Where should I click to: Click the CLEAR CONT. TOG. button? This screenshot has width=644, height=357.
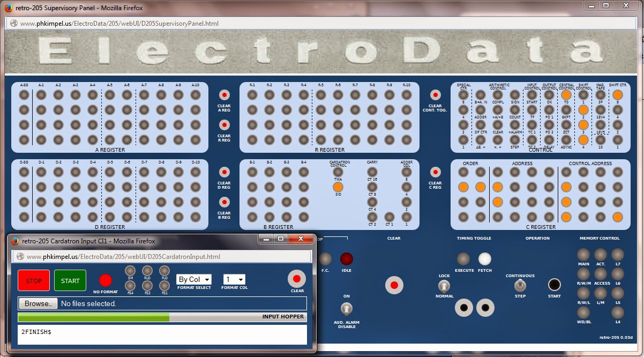tap(436, 95)
